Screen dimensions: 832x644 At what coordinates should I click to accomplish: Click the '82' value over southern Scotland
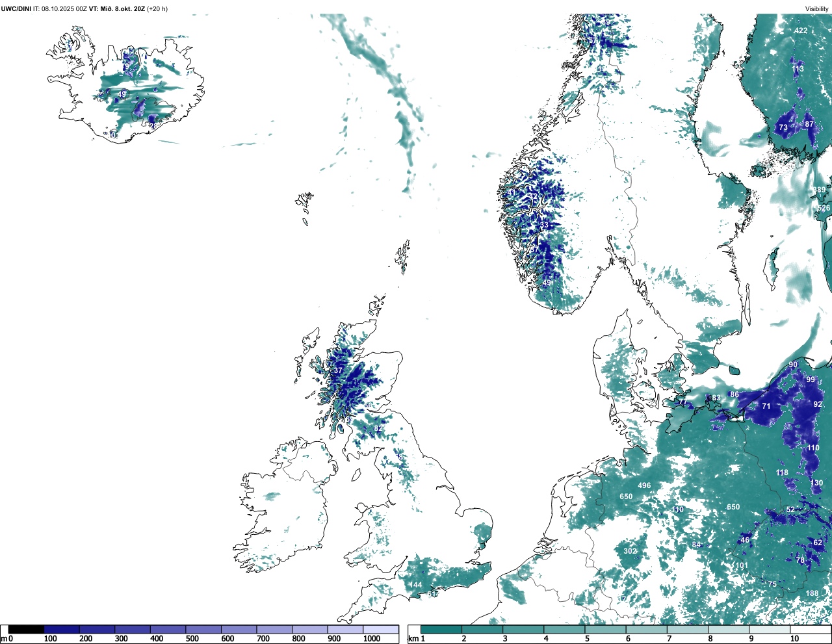pos(378,429)
